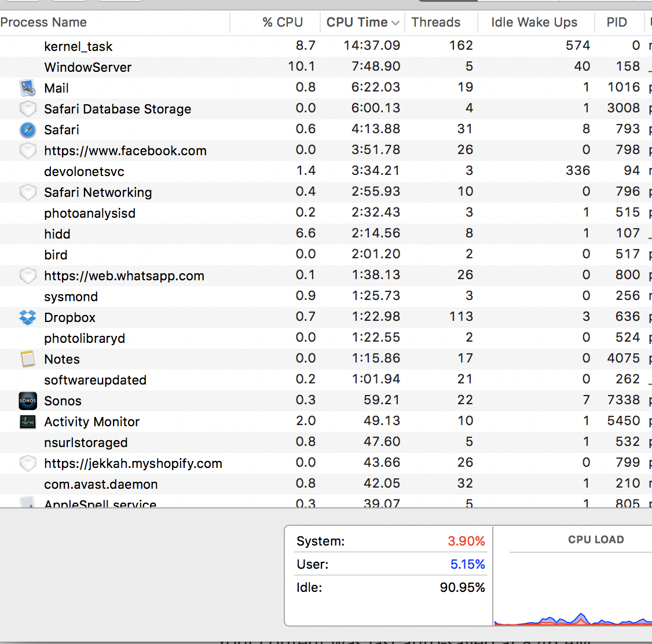Click the Mail app icon

pos(27,87)
